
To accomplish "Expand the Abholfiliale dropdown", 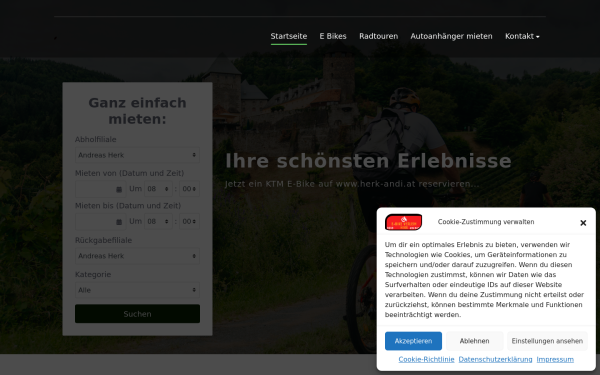I will point(137,155).
